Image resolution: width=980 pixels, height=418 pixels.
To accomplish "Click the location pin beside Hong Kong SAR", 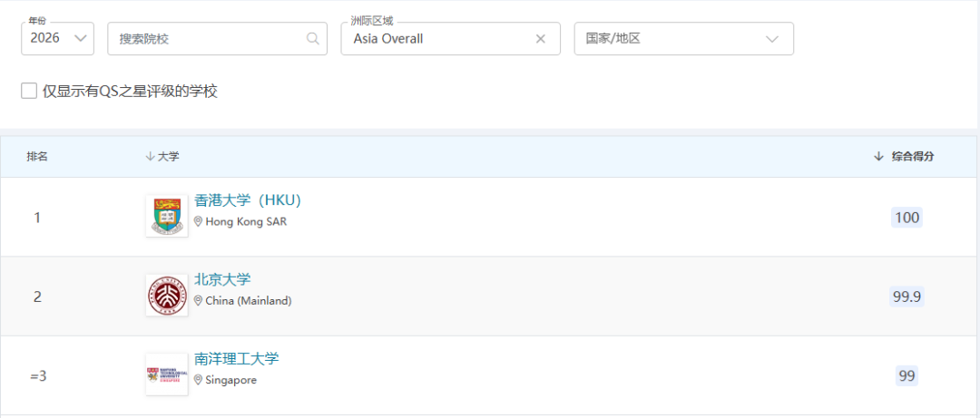I will 199,222.
